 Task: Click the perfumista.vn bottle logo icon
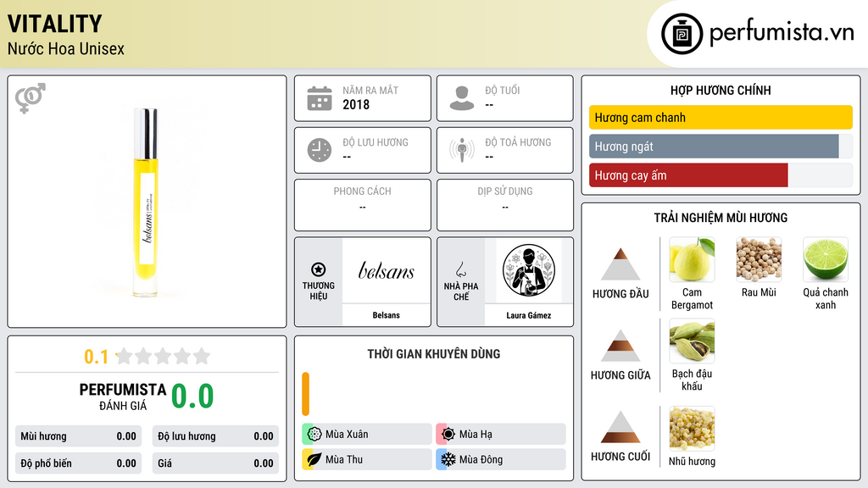coord(682,34)
